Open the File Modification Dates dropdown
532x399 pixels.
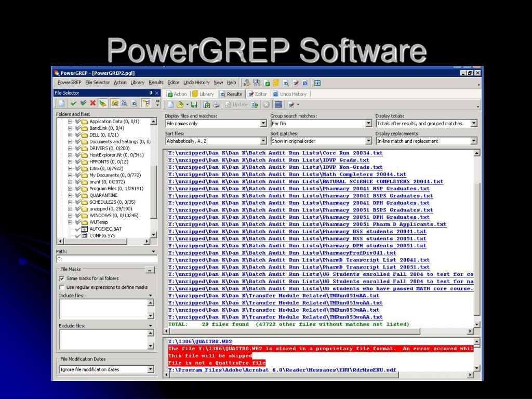[x=151, y=369]
